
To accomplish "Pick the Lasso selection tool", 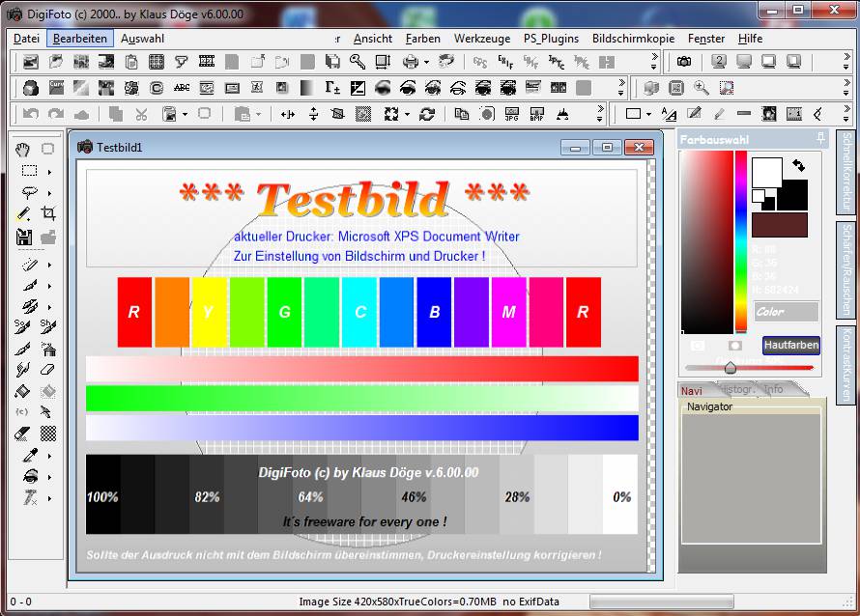I will [28, 192].
